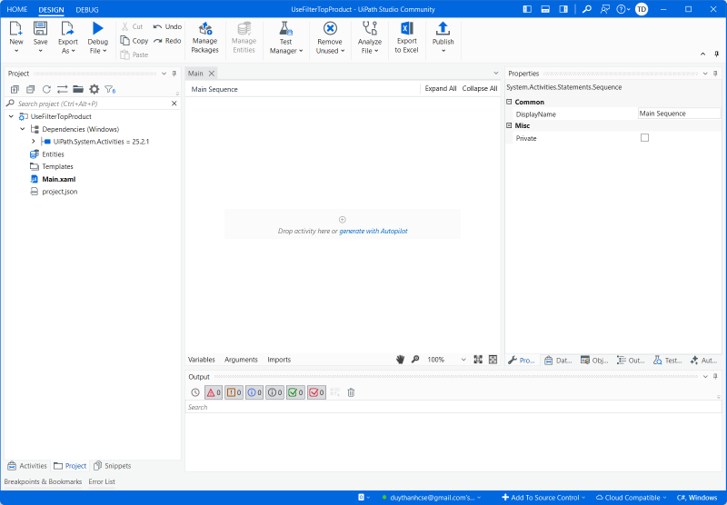Click the Copy toolbar item
727x505 pixels.
134,41
